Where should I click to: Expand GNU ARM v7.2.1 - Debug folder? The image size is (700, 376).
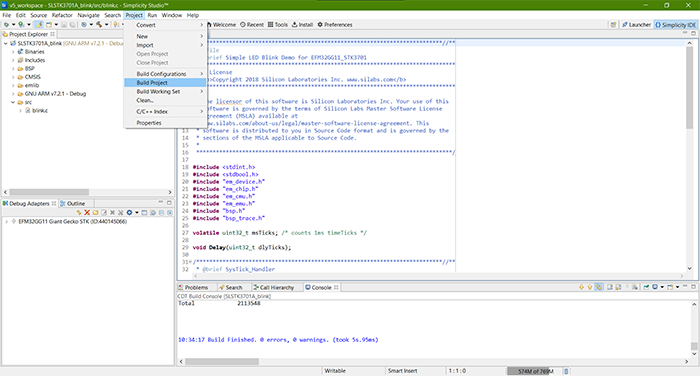(13, 94)
